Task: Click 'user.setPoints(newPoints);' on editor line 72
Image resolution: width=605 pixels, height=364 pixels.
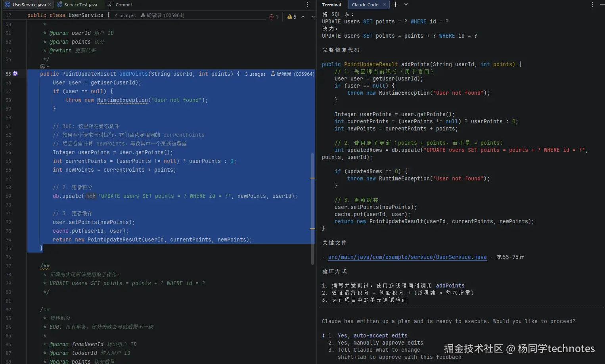Action: point(94,222)
